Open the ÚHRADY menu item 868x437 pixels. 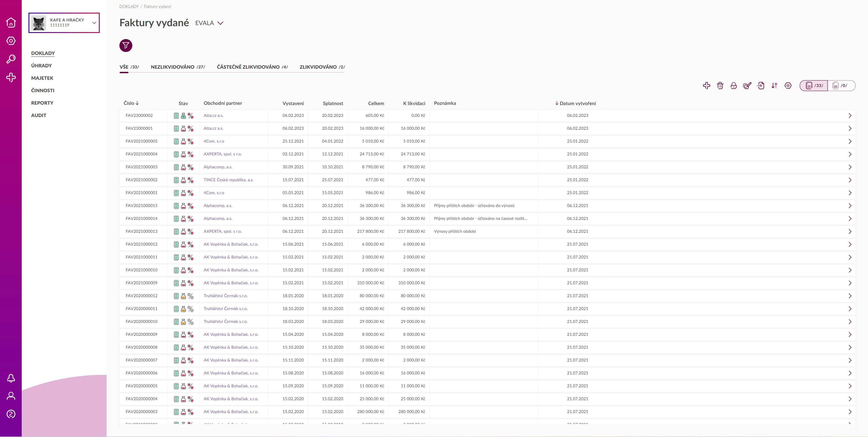click(x=41, y=66)
